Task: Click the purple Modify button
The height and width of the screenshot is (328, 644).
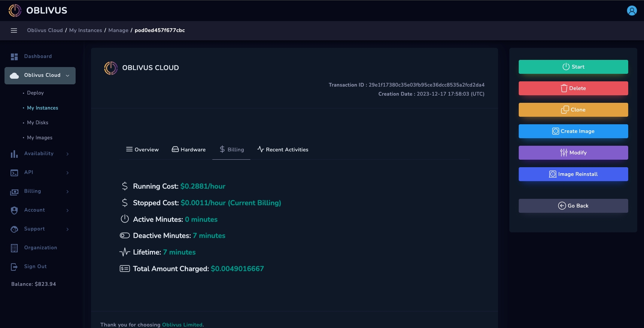Action: point(573,153)
